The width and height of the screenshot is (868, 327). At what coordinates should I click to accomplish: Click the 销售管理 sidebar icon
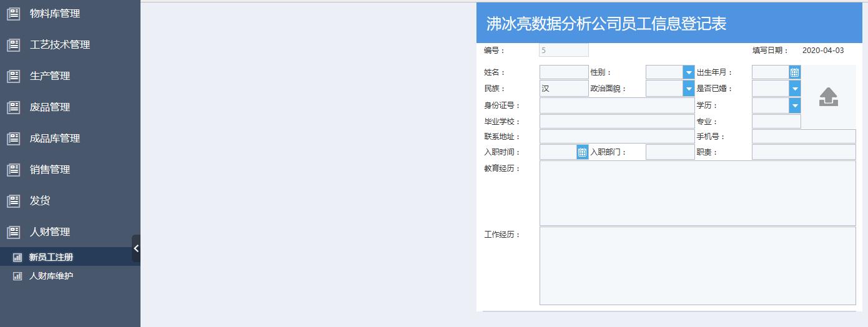[x=14, y=170]
